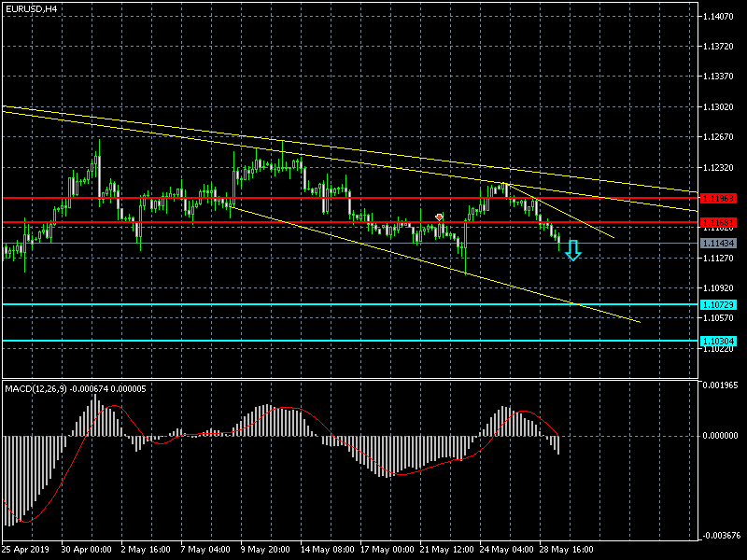Viewport: 747px width, 560px height.
Task: Click the 28 May 16:00 time label
Action: pos(567,550)
